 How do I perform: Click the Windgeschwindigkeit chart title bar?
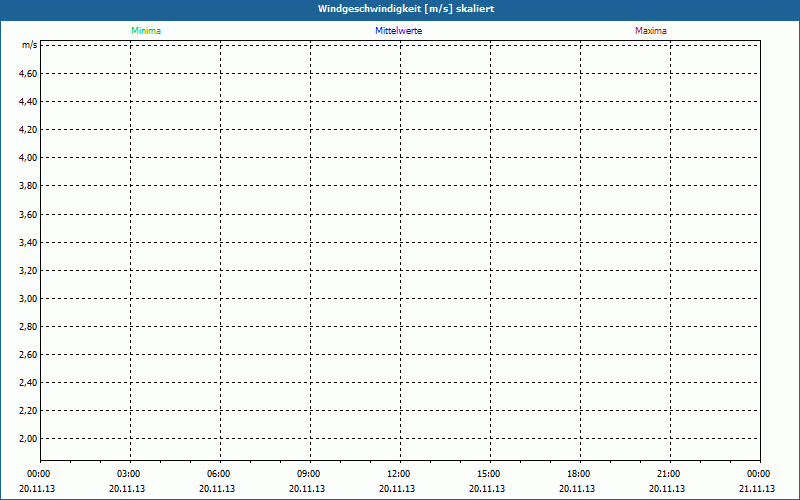click(x=400, y=9)
